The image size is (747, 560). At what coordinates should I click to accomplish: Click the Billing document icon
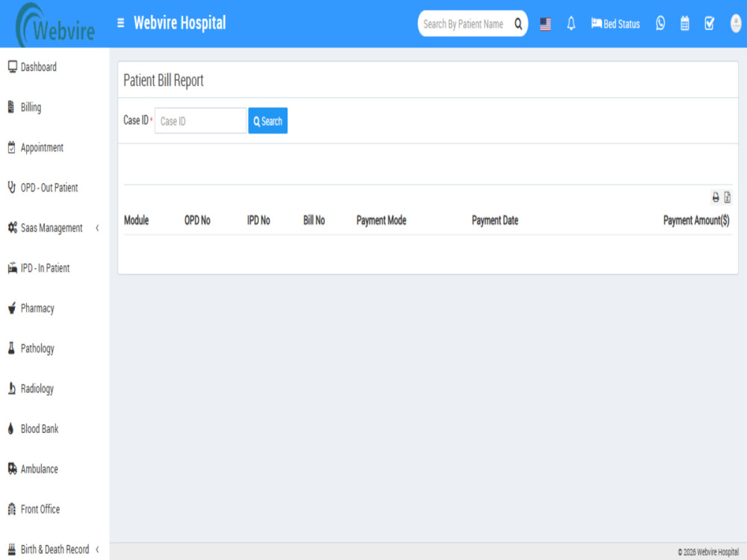coord(11,107)
